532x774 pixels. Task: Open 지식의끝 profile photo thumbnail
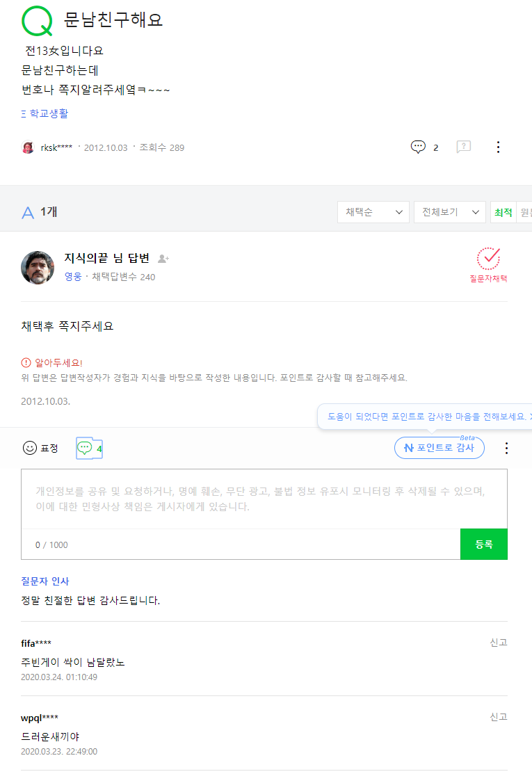pos(38,268)
